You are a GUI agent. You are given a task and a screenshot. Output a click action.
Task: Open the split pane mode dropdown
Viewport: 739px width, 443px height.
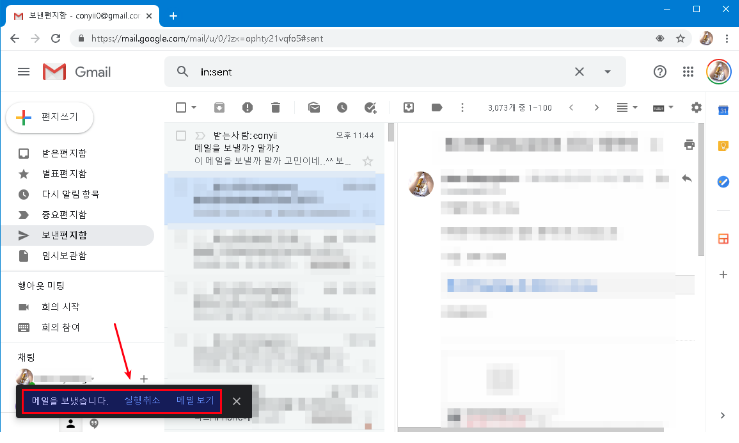click(x=626, y=107)
